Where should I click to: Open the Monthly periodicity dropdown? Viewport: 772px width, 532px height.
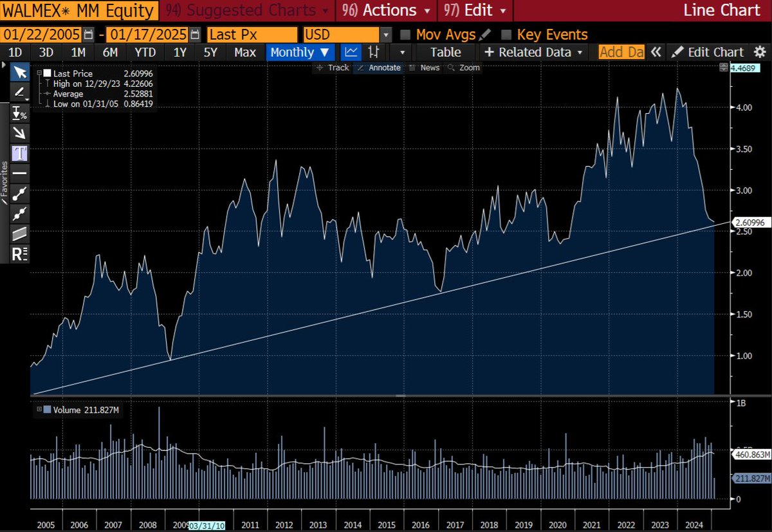click(x=300, y=52)
